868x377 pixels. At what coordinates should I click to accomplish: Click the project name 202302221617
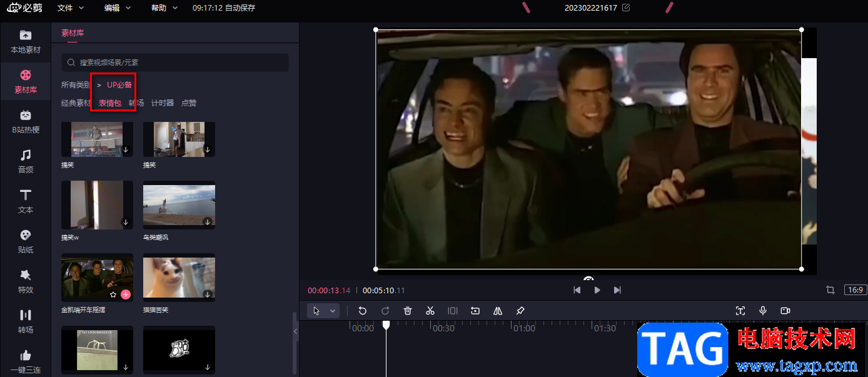coord(591,8)
